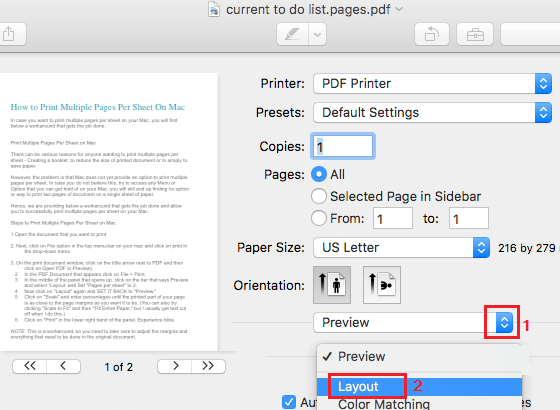Select the Markup pen tool icon
This screenshot has width=560, height=410.
292,34
